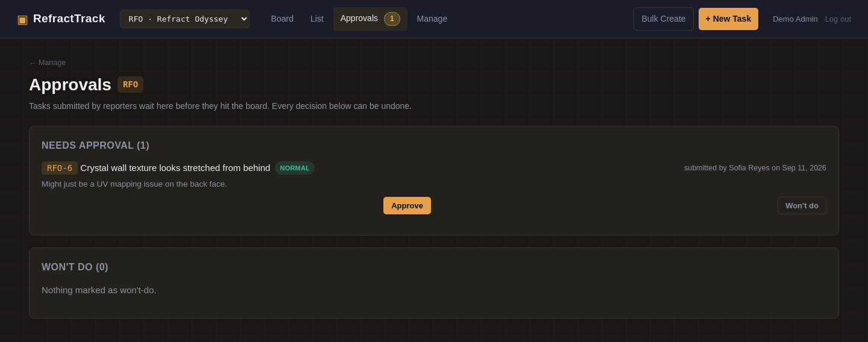This screenshot has width=868, height=342.
Task: Open the RefractTrack home title
Action: 69,19
